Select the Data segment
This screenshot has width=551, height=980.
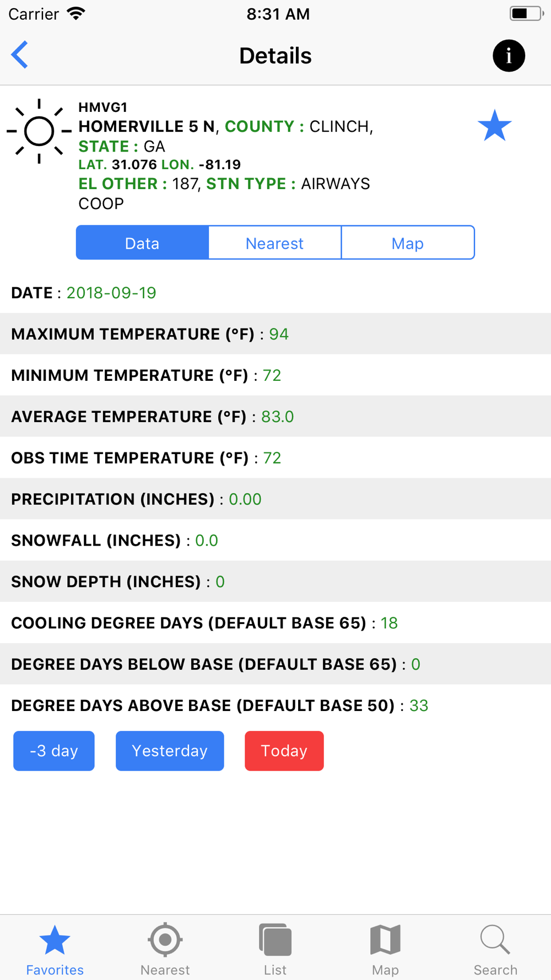pyautogui.click(x=142, y=243)
